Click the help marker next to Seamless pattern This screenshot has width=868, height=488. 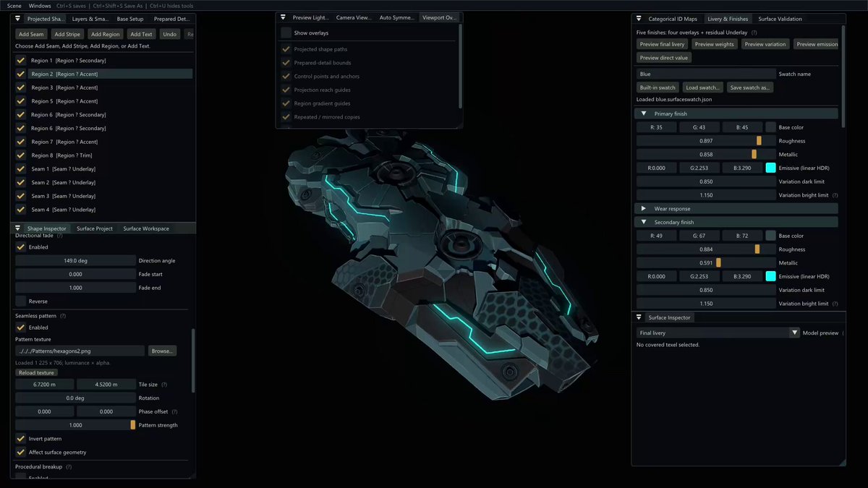[64, 316]
